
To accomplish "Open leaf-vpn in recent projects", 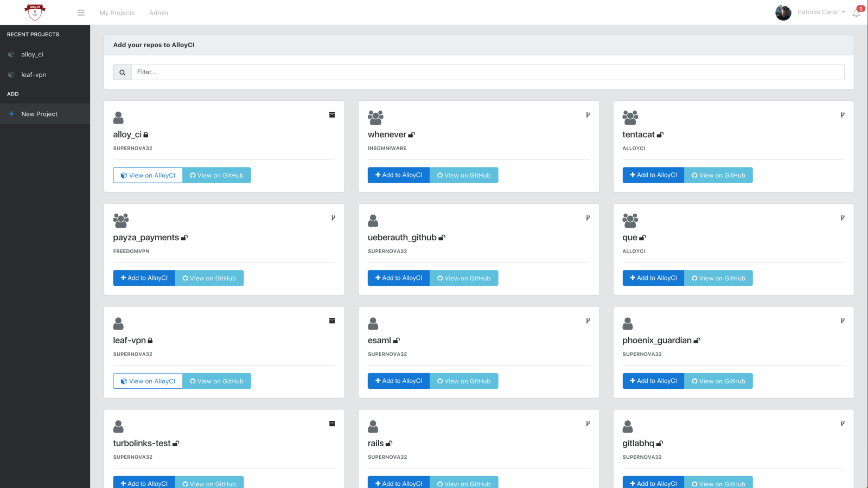I will click(x=34, y=75).
